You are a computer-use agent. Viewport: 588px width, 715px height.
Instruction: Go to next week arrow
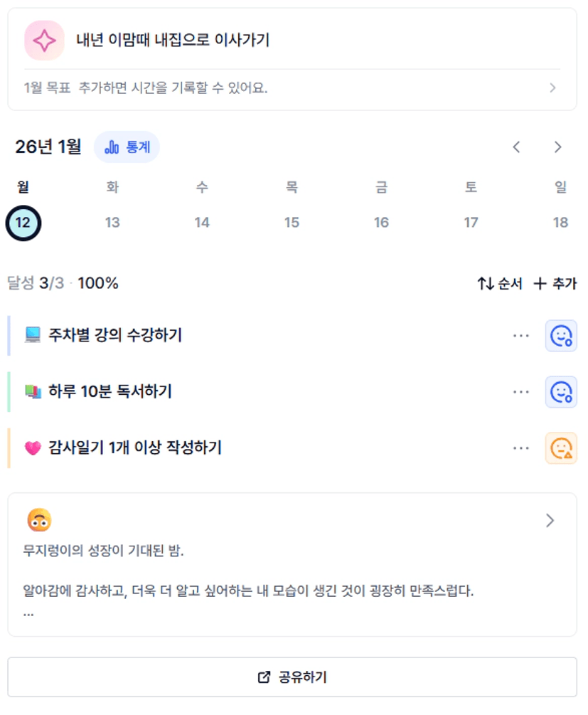point(558,147)
